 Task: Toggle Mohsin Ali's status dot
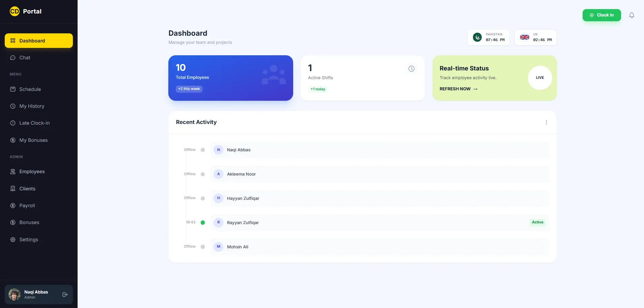click(203, 247)
